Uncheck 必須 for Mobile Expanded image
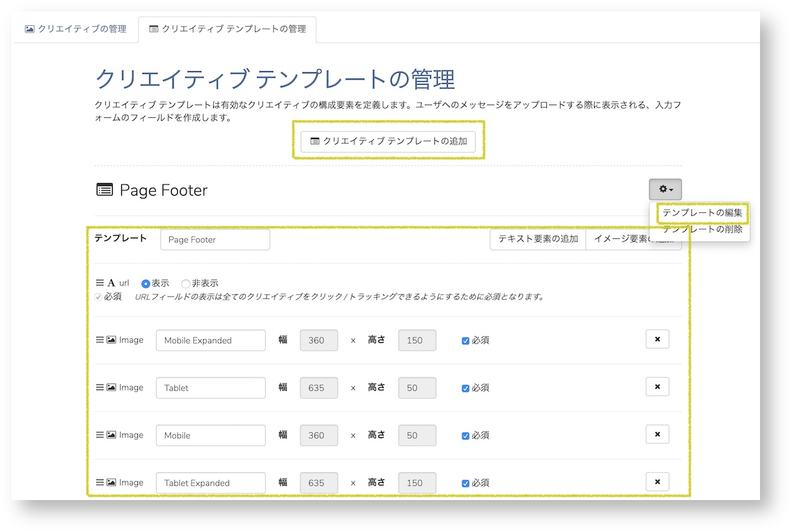This screenshot has width=792, height=532. tap(465, 341)
